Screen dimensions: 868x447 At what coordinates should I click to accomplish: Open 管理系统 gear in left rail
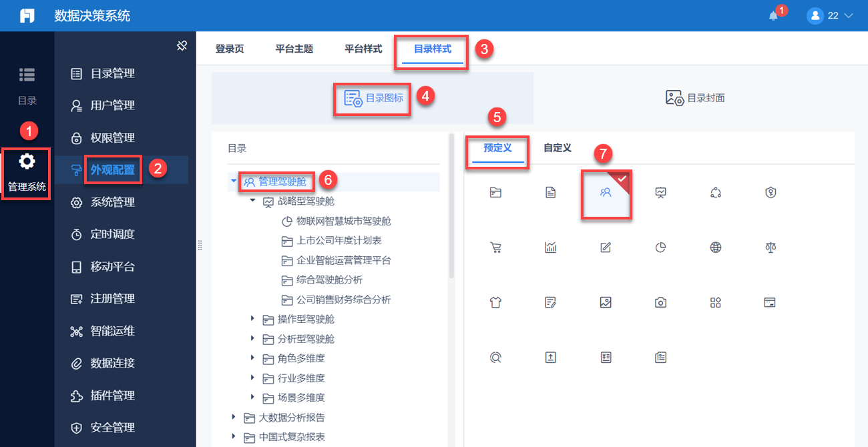coord(27,172)
